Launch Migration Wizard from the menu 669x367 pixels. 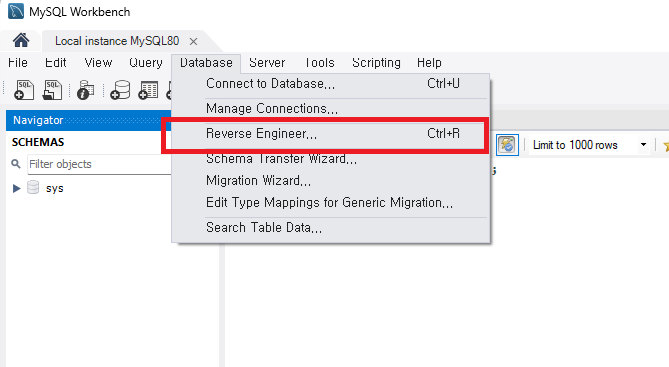(x=331, y=181)
